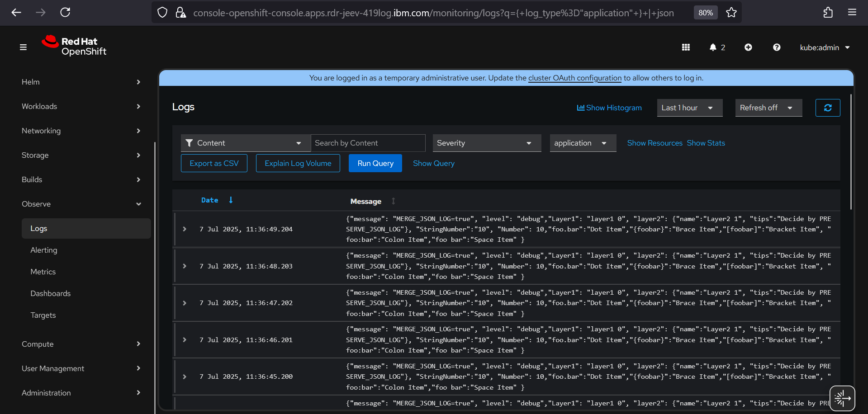Click the Run Query button
868x414 pixels.
375,164
